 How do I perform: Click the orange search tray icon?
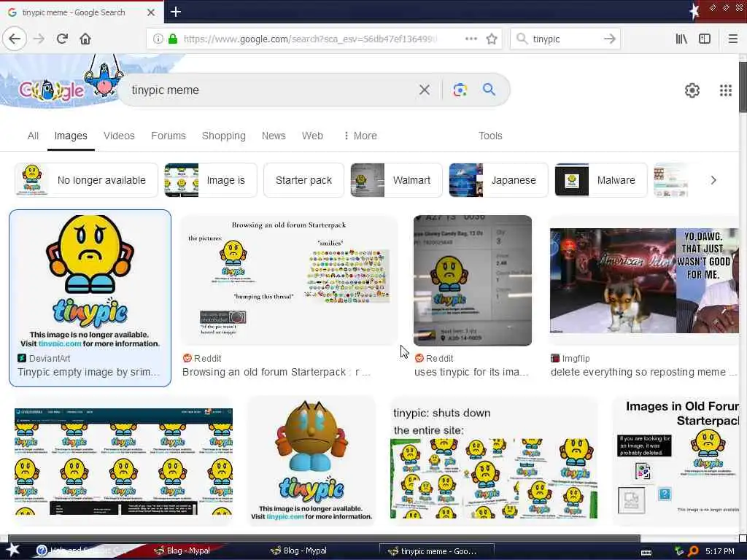[693, 551]
